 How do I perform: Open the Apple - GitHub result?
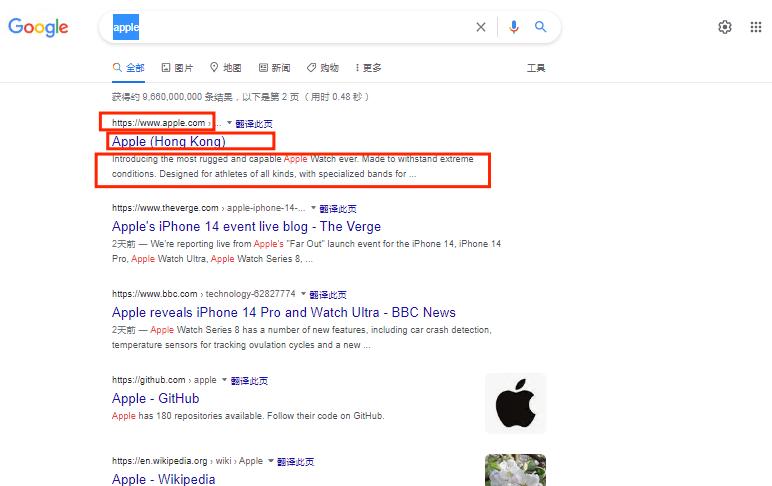pyautogui.click(x=156, y=398)
